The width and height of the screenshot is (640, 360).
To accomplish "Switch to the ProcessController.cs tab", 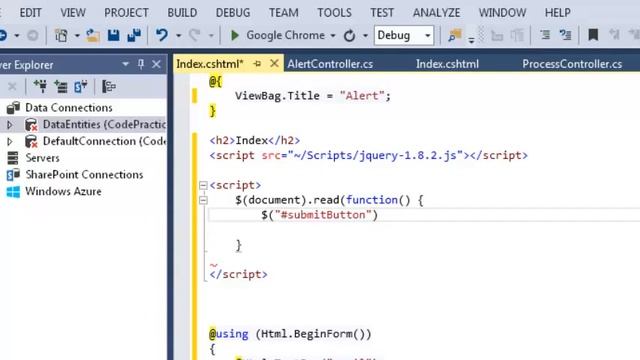I will click(572, 64).
